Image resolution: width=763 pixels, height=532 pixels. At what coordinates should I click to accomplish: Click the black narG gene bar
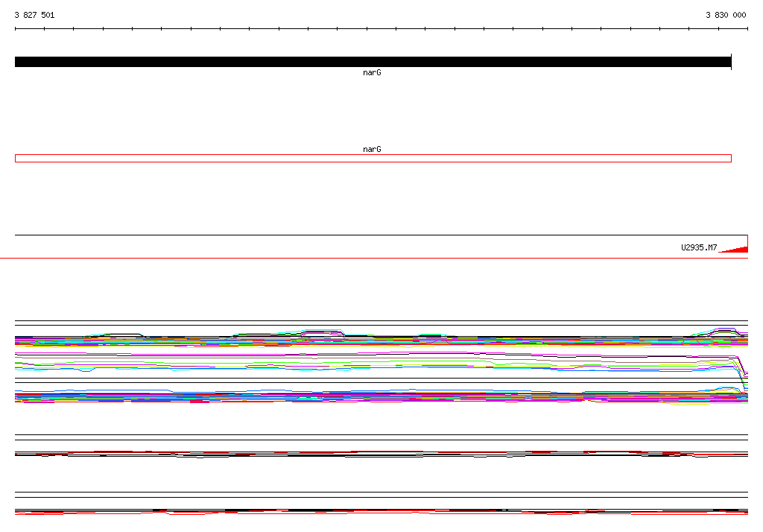pyautogui.click(x=373, y=62)
